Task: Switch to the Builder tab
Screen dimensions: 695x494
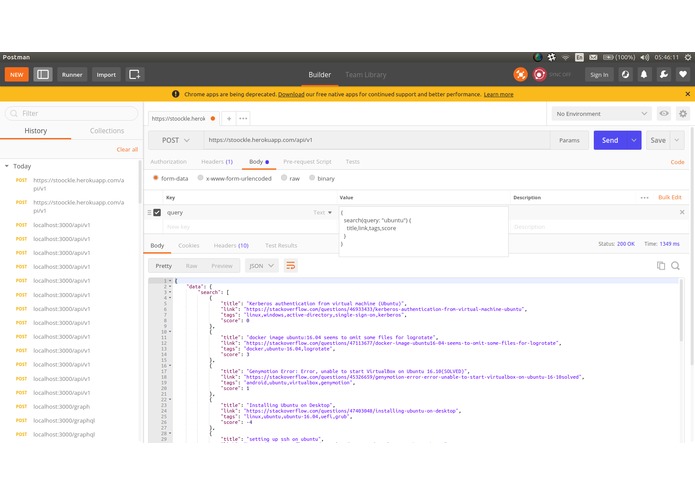Action: [x=320, y=74]
